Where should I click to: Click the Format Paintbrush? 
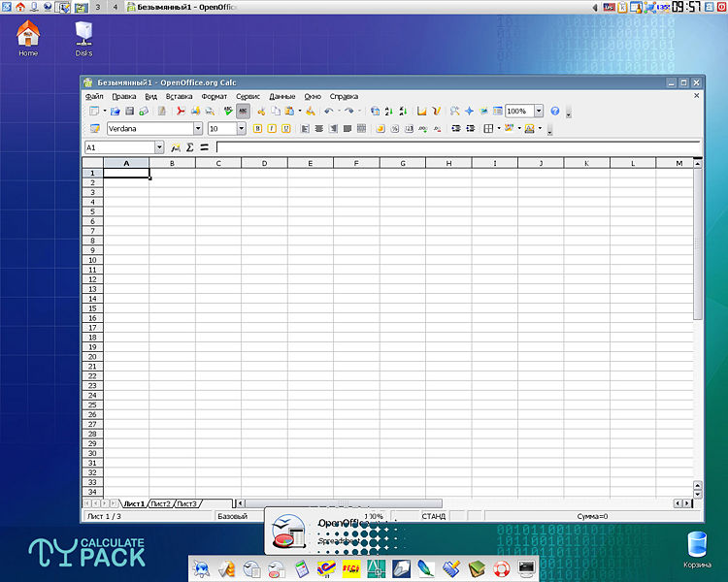click(x=311, y=111)
